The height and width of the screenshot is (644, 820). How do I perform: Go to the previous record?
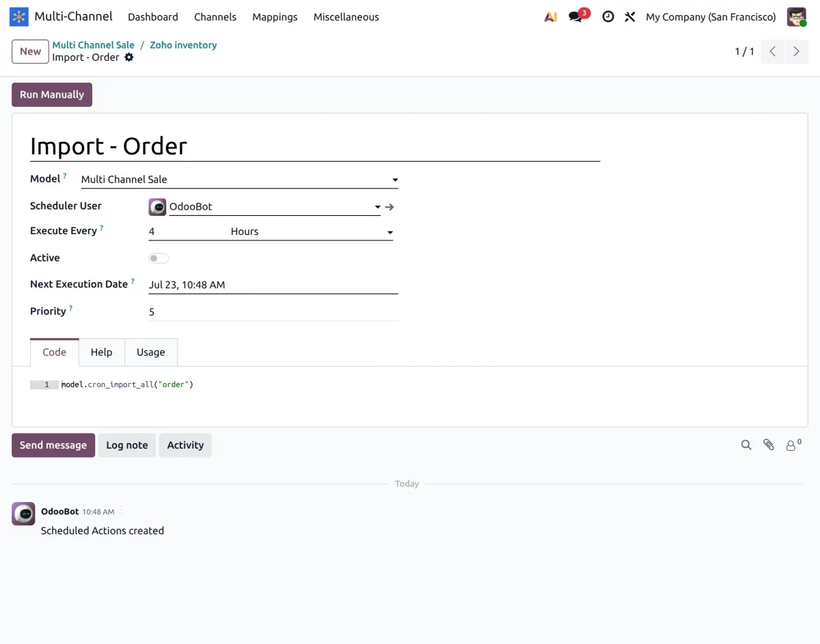coord(772,51)
